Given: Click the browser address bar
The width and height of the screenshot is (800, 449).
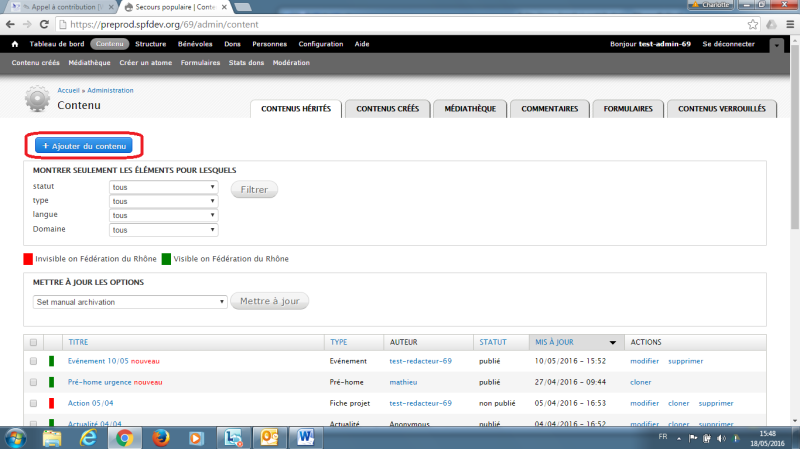Looking at the screenshot, I should point(400,23).
